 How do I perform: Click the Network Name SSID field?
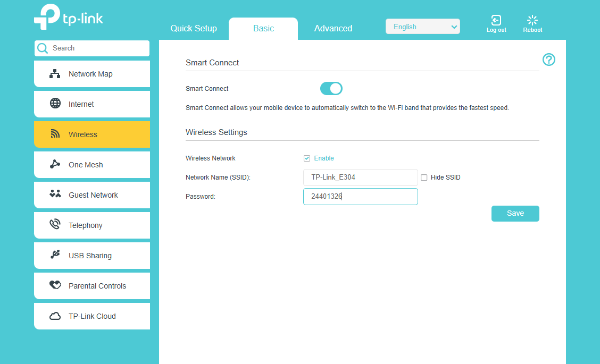pos(360,177)
